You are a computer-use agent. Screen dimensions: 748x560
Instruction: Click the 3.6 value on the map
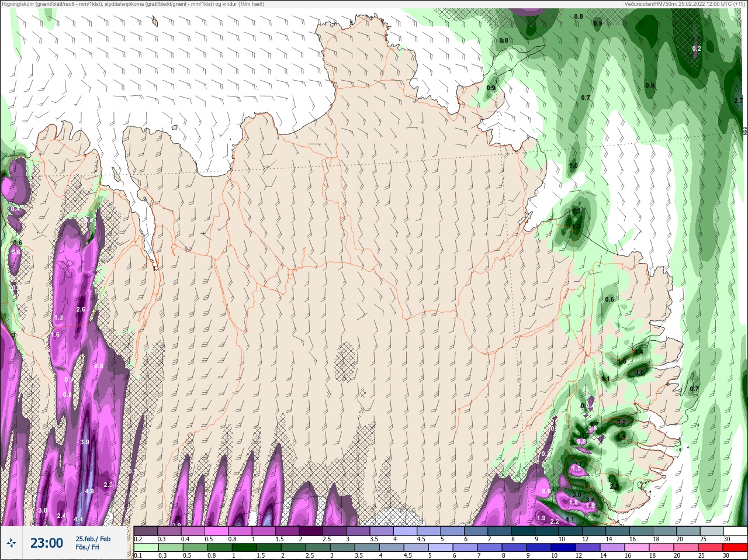pos(590,500)
